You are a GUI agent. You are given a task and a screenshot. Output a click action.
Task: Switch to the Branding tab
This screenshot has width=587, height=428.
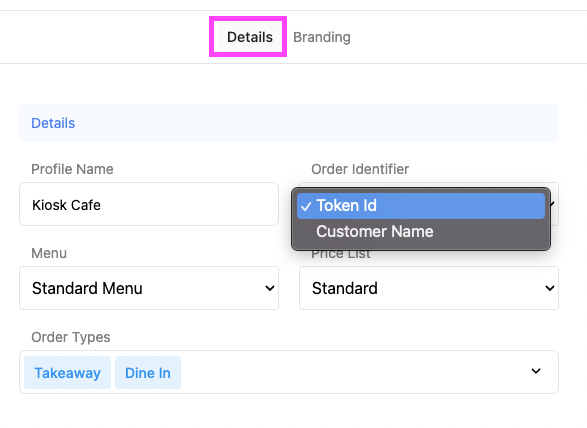pyautogui.click(x=322, y=37)
